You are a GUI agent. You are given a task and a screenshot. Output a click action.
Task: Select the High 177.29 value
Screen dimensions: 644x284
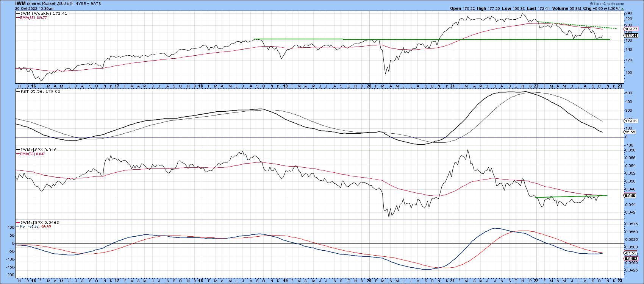pos(488,8)
